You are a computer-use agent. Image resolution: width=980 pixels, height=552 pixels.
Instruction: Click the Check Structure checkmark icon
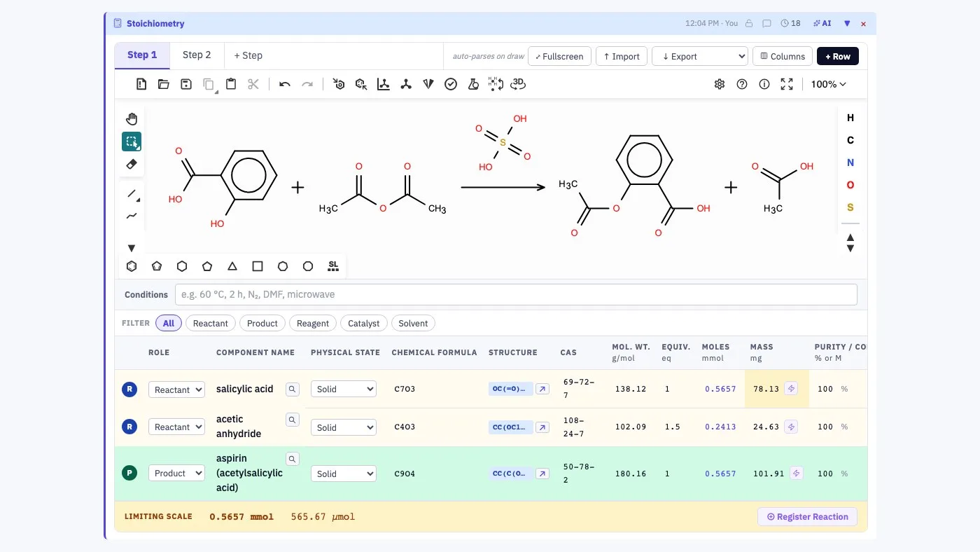pyautogui.click(x=451, y=84)
